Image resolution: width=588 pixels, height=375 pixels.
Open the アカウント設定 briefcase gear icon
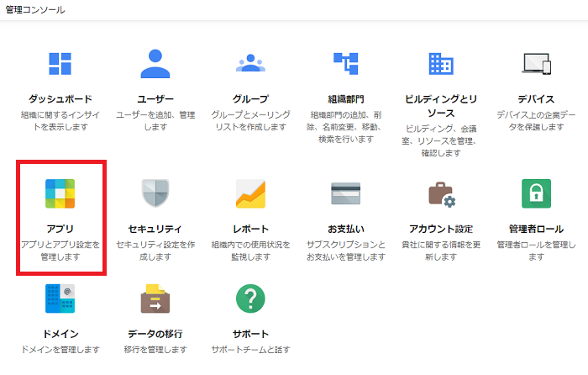point(442,194)
